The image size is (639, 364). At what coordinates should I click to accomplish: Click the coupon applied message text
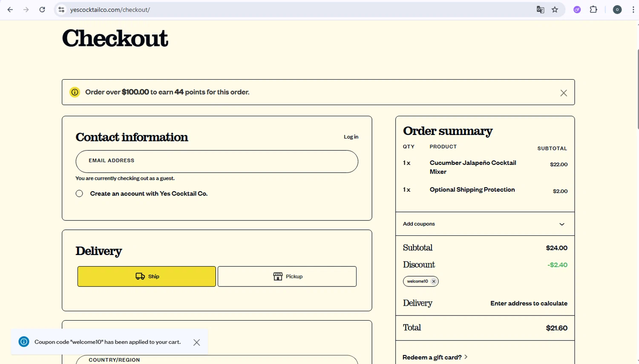click(x=107, y=342)
